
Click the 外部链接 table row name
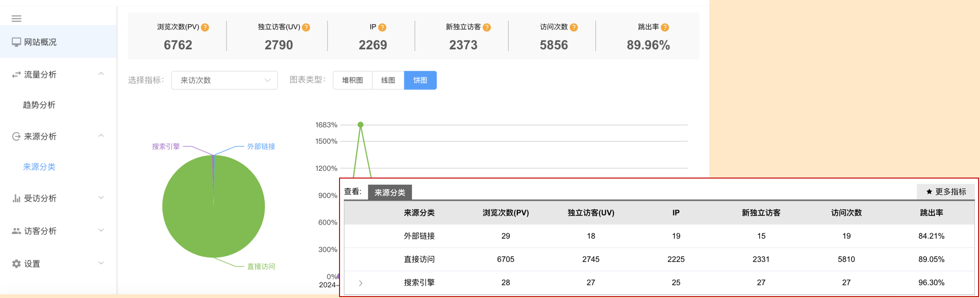419,236
